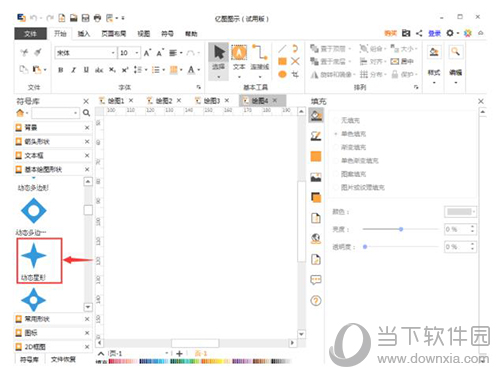
Task: Click the print icon in quick access
Action: tap(97, 18)
